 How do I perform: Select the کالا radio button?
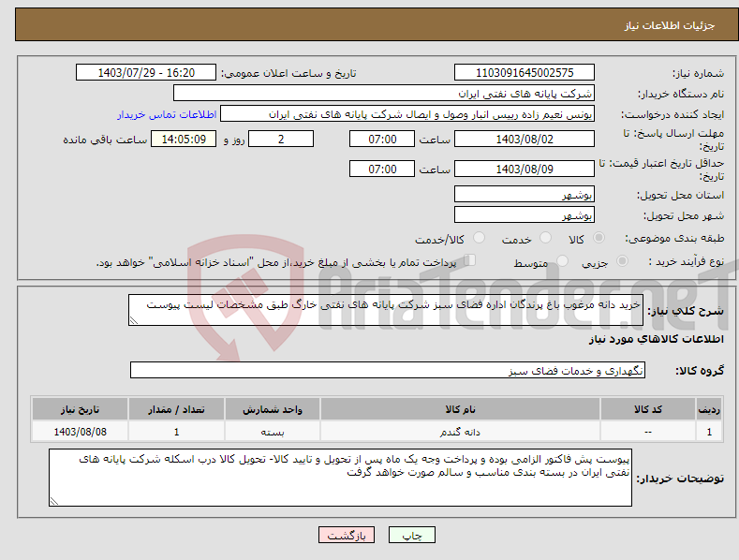(x=599, y=238)
